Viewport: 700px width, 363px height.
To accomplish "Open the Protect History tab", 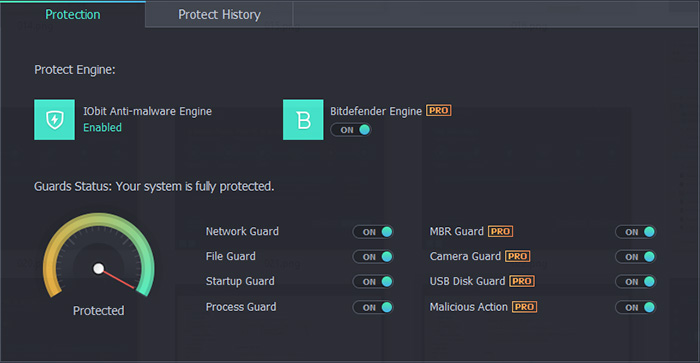I will pos(219,14).
